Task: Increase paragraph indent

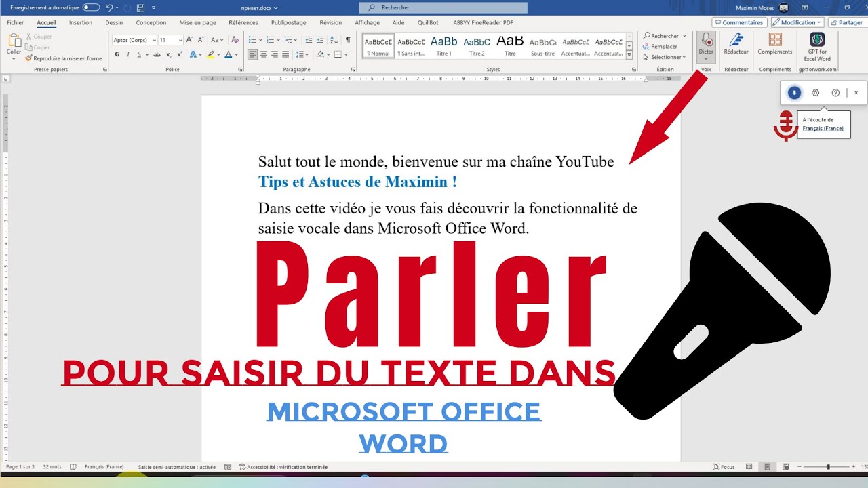Action: click(319, 40)
